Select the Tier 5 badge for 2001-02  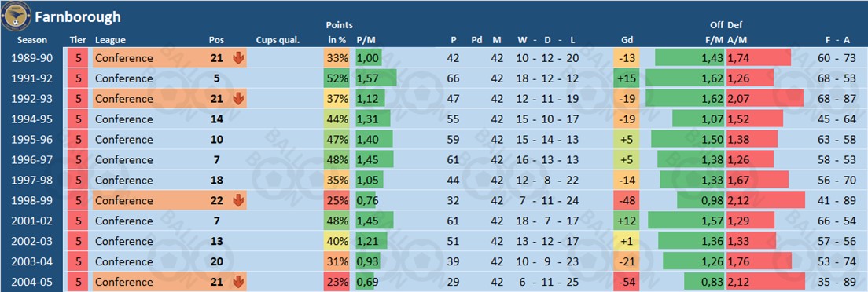[78, 221]
